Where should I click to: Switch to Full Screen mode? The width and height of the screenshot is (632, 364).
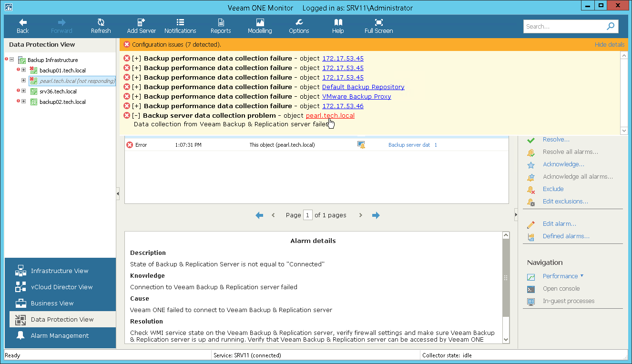(379, 26)
